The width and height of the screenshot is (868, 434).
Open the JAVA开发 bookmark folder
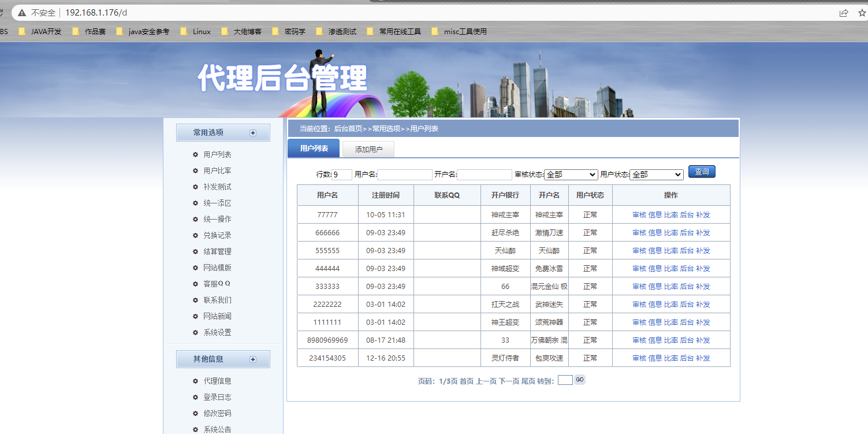[x=40, y=32]
